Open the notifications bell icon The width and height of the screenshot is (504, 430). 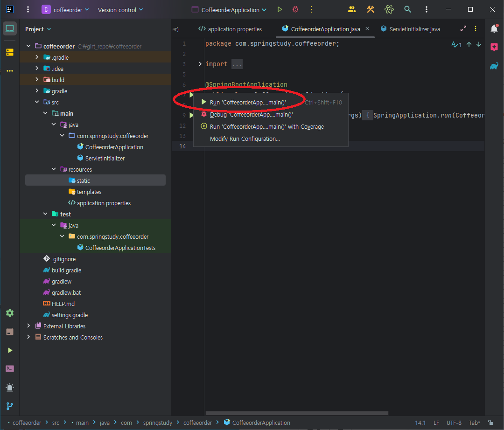(x=494, y=28)
